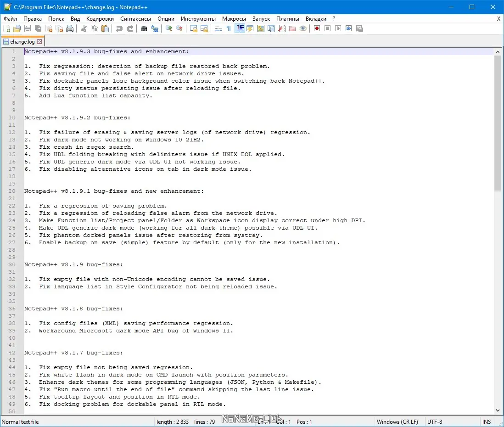Click scrollbar down arrow
Screen dimensions: 504x427
coord(498,410)
